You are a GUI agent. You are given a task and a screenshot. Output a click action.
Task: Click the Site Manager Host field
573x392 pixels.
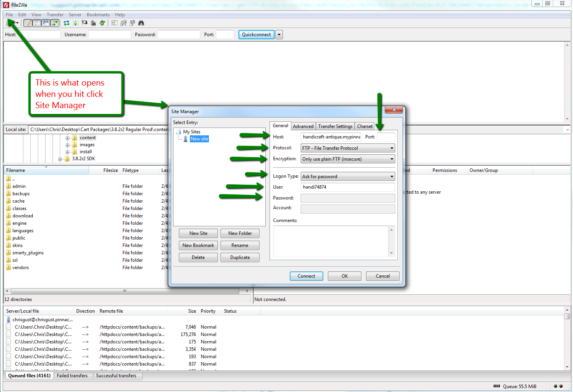click(331, 137)
